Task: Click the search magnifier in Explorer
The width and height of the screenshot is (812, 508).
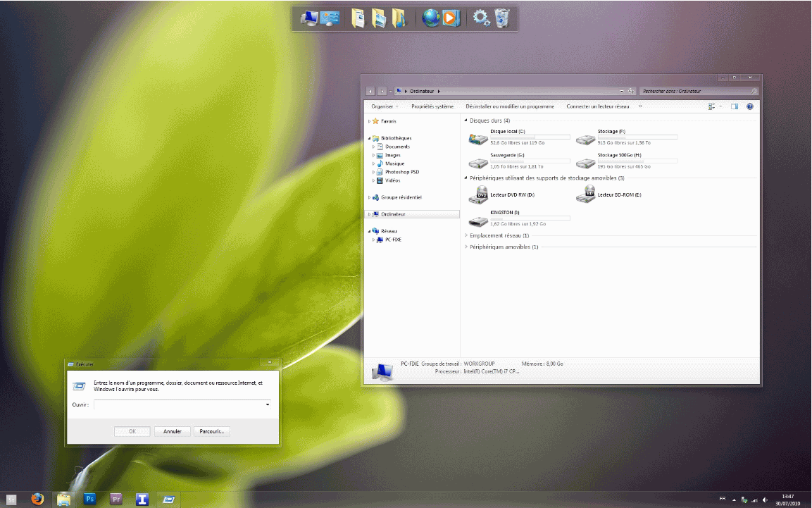Action: [754, 91]
